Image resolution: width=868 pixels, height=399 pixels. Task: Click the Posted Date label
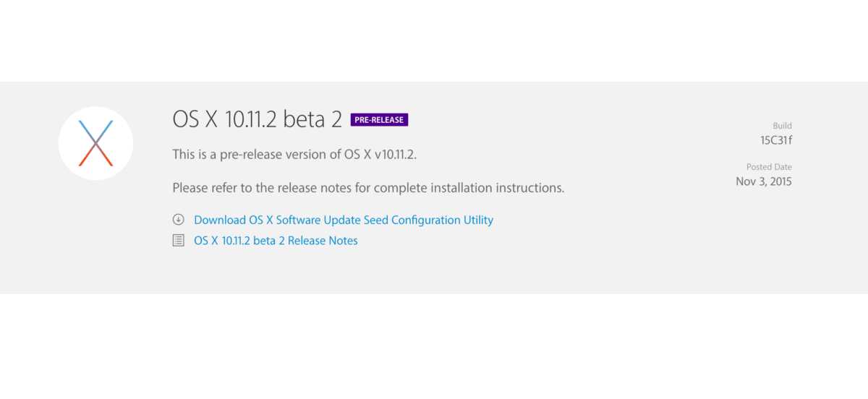click(x=769, y=167)
